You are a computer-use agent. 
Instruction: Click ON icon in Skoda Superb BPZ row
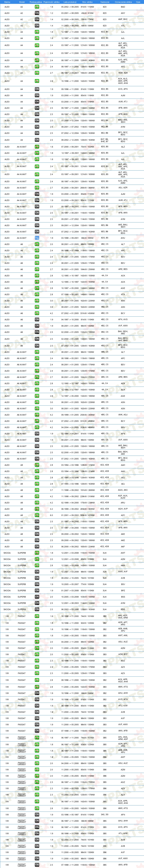click(37, 591)
